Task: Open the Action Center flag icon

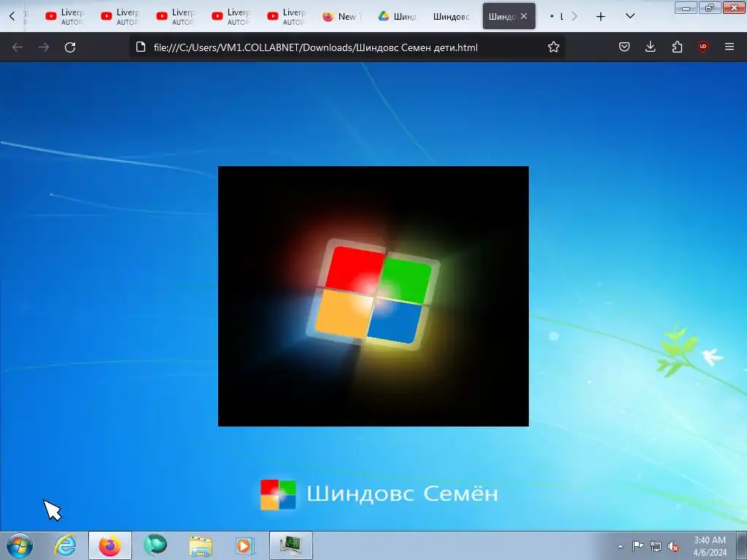Action: (x=638, y=546)
